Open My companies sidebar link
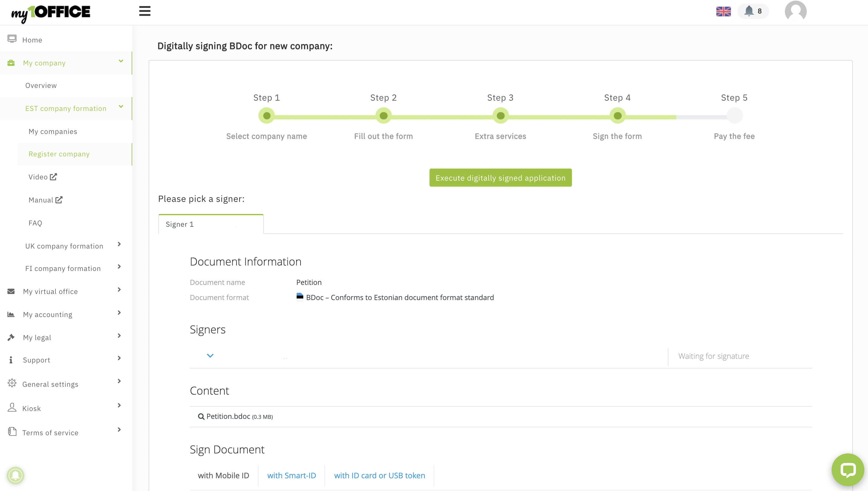Screen dimensions: 868x491 (53, 132)
